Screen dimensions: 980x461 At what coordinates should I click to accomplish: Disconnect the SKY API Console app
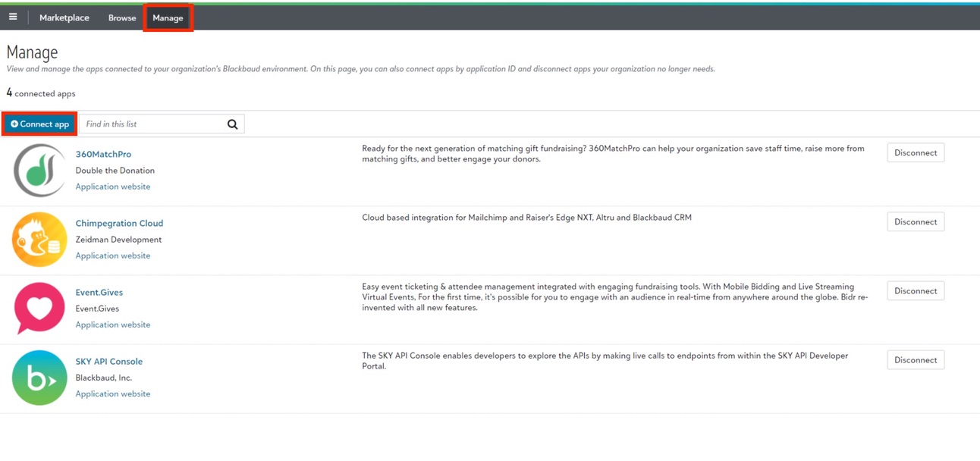click(x=916, y=359)
